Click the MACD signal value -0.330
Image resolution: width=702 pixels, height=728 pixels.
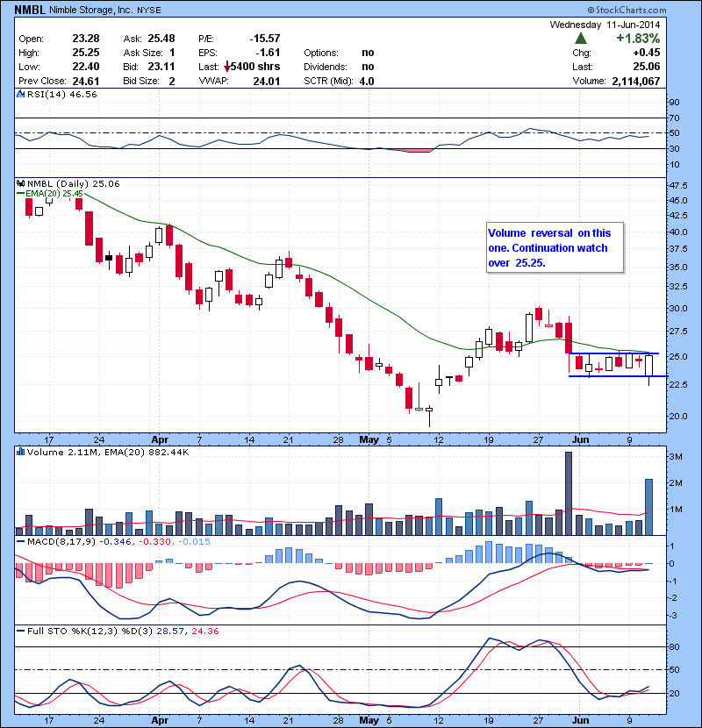point(155,541)
